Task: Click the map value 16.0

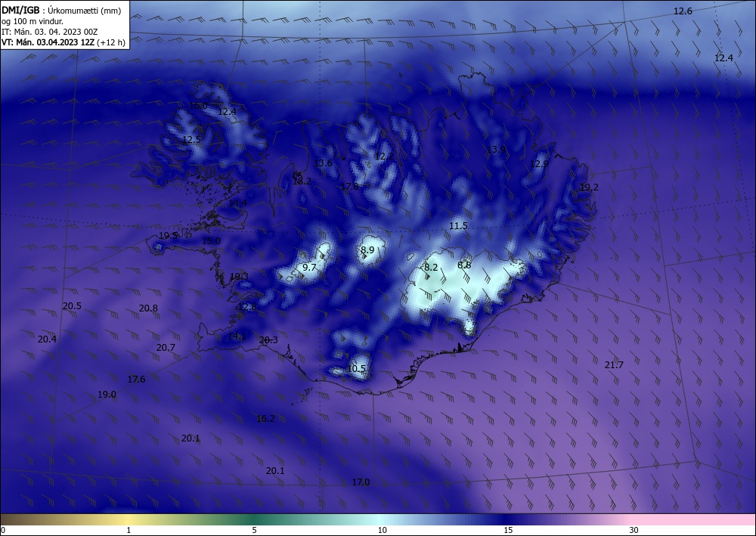Action: [198, 106]
